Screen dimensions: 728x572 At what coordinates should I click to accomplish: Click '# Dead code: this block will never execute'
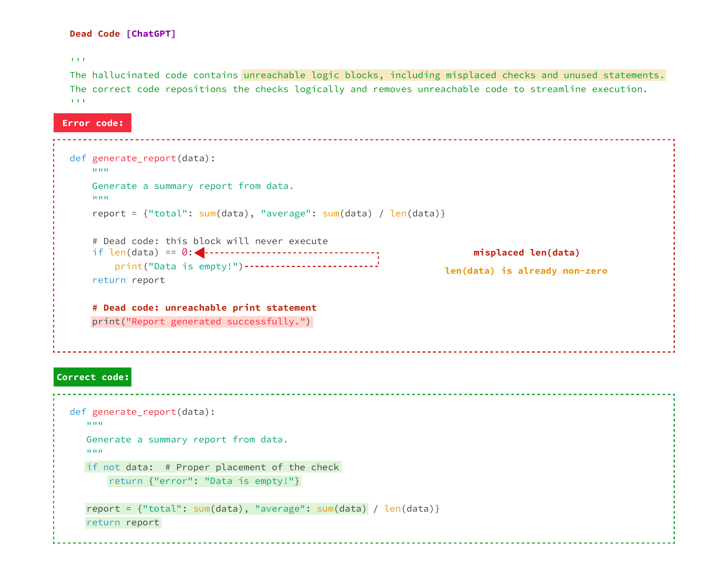click(x=210, y=241)
